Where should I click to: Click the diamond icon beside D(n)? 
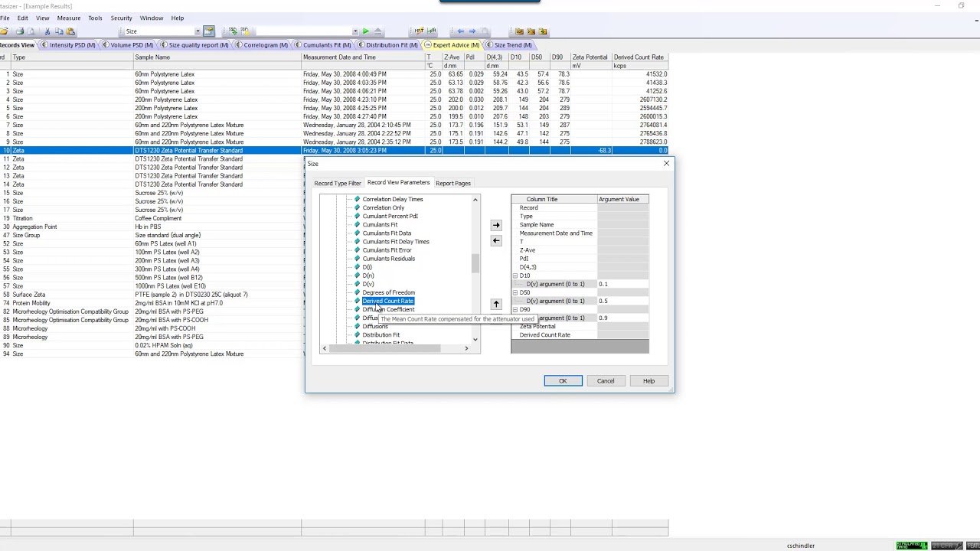(x=357, y=275)
